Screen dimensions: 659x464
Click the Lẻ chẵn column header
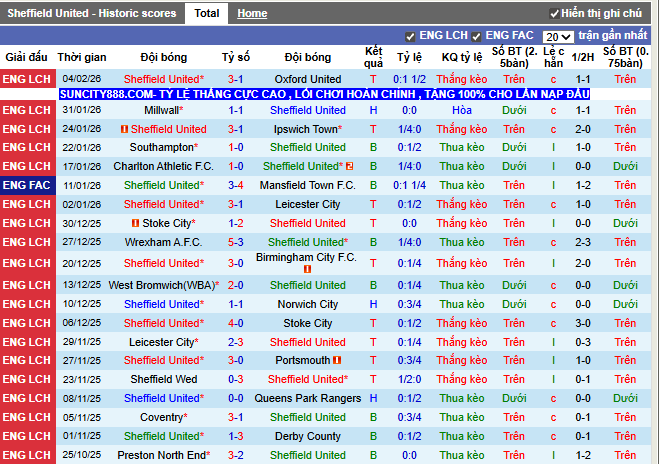[554, 57]
